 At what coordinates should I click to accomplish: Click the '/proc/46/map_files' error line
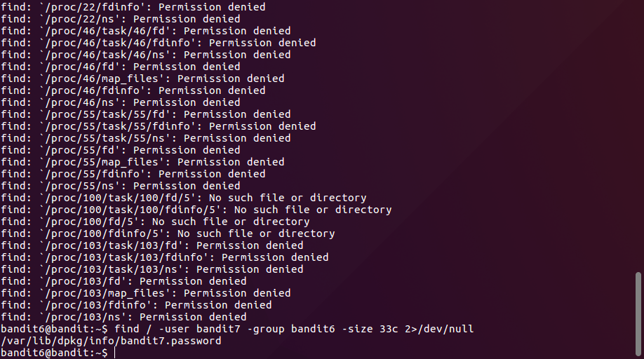(142, 79)
